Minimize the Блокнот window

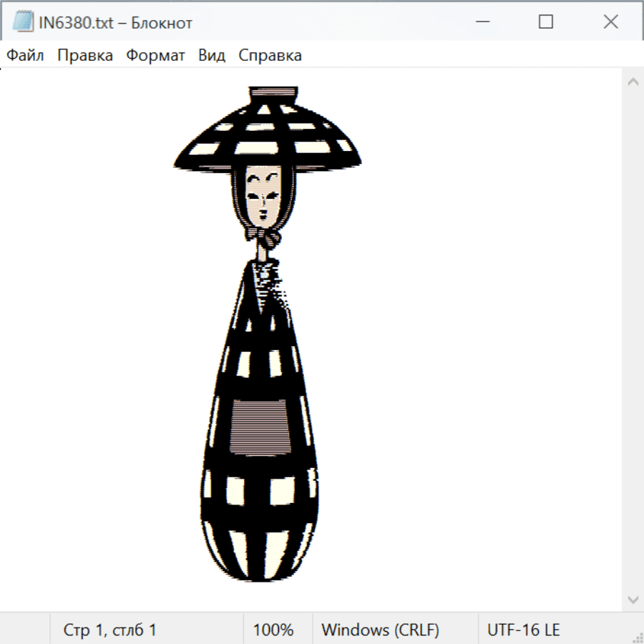[481, 22]
